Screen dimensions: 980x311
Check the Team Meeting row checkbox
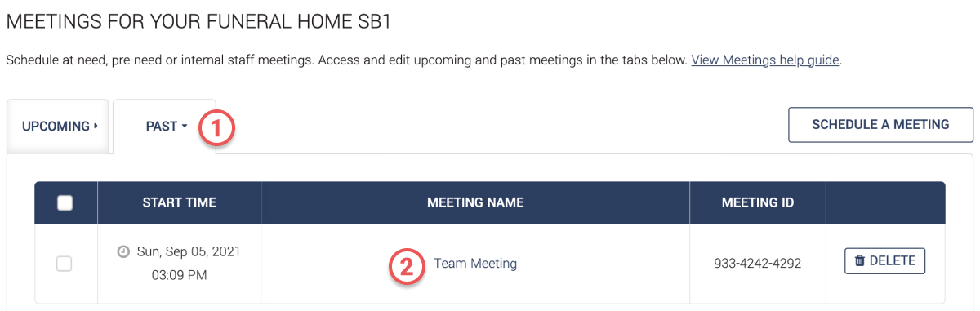click(64, 264)
